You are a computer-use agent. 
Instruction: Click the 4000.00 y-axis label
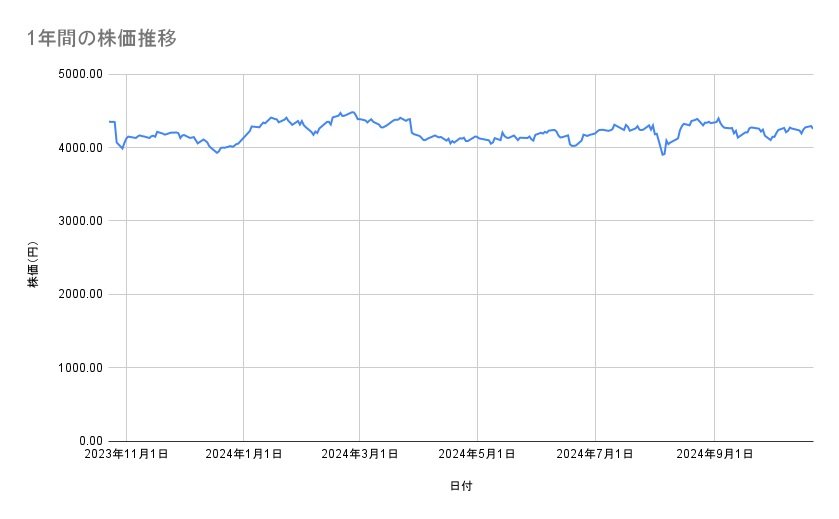tap(81, 148)
